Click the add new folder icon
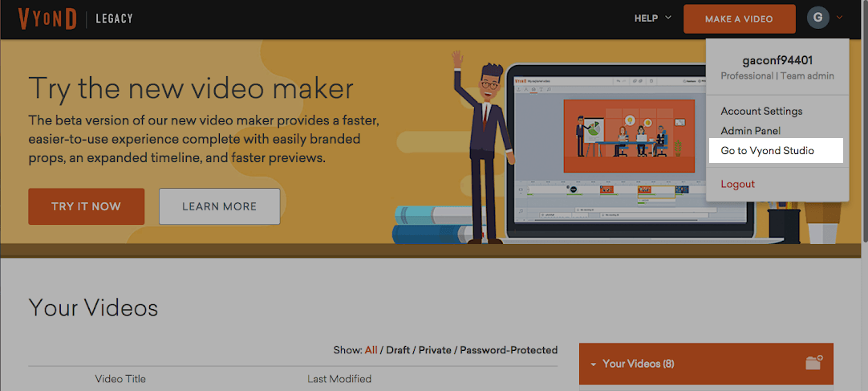 point(813,364)
